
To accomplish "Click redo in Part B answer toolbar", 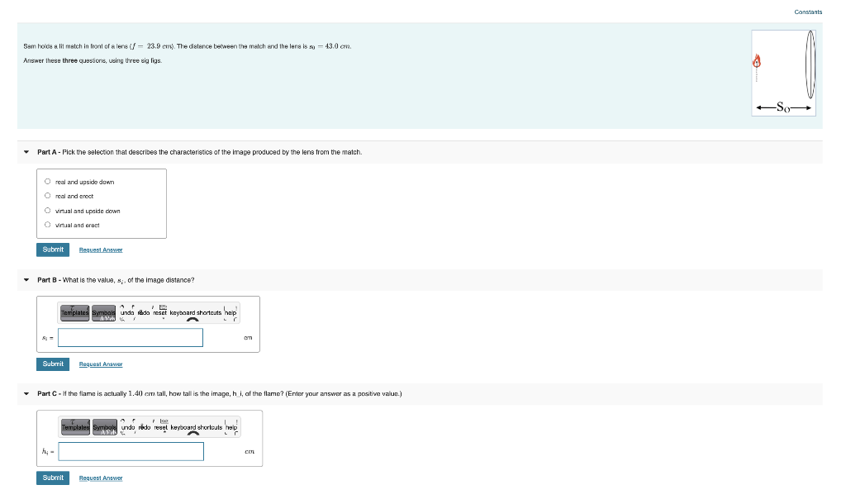I will tap(144, 313).
